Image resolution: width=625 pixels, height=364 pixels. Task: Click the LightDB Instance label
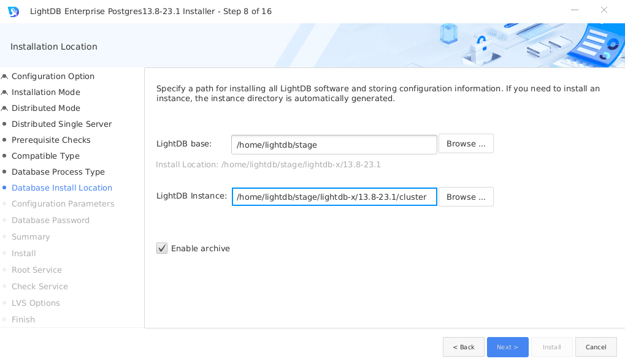(x=191, y=196)
